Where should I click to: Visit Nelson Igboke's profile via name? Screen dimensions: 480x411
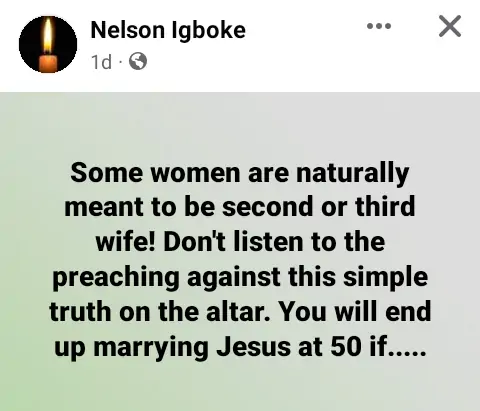(168, 30)
